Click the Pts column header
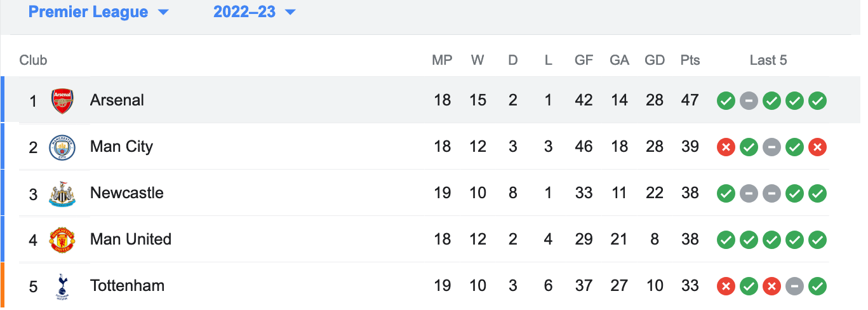 click(x=690, y=60)
